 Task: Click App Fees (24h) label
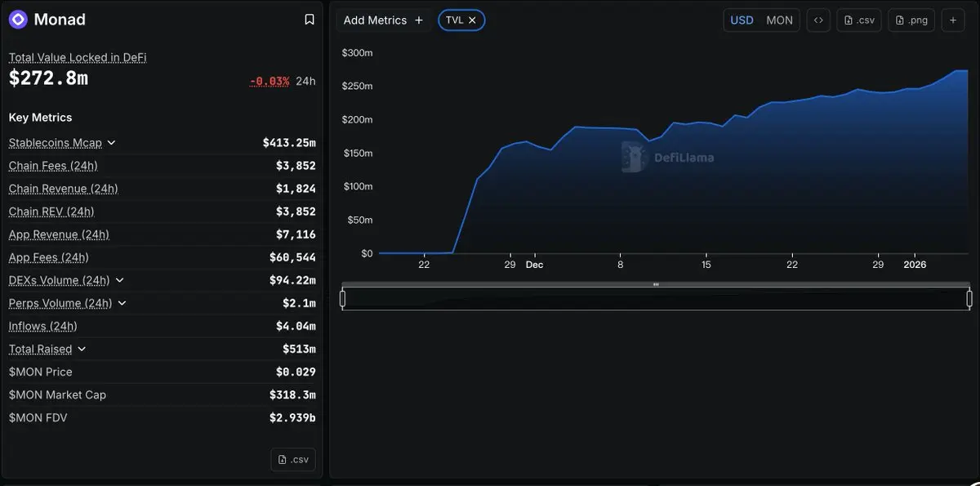tap(48, 257)
